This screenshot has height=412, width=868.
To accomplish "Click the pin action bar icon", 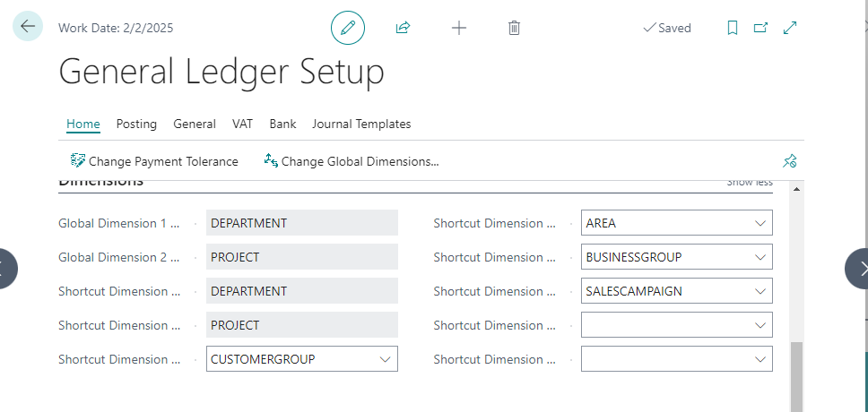I will tap(789, 161).
